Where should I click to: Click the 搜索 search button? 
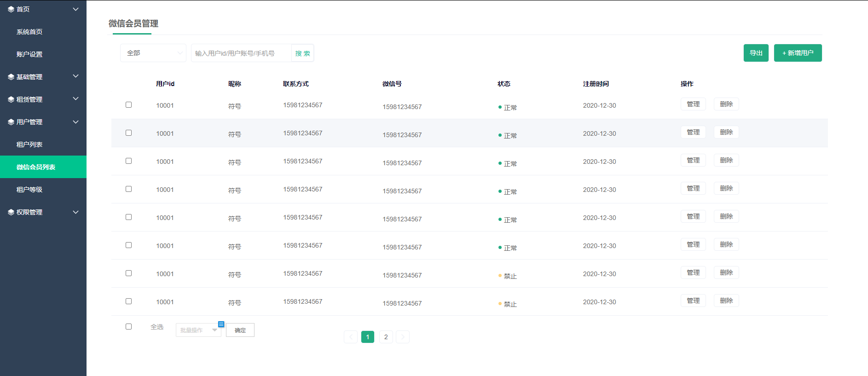click(303, 53)
